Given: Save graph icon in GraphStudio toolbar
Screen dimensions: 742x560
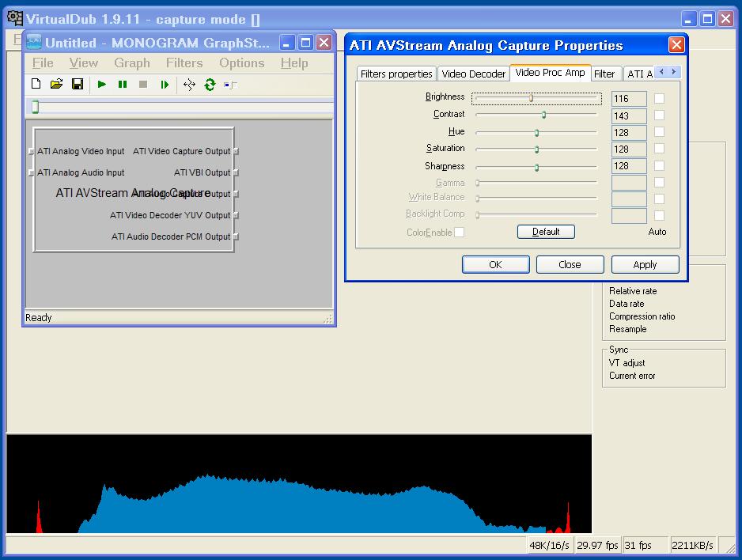Looking at the screenshot, I should [78, 85].
